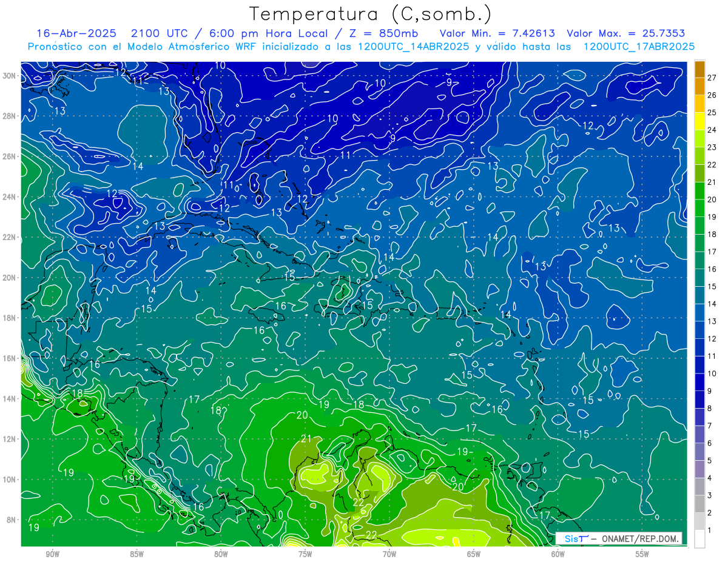Click the '26N' latitude axis label

click(x=9, y=156)
